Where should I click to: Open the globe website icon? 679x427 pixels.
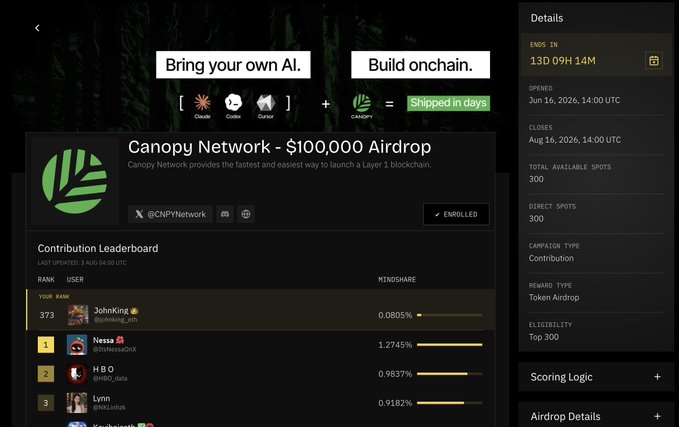(x=246, y=214)
